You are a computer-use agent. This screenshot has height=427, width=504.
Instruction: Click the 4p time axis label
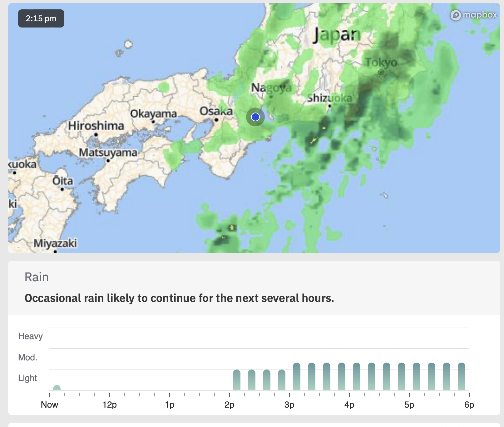349,405
